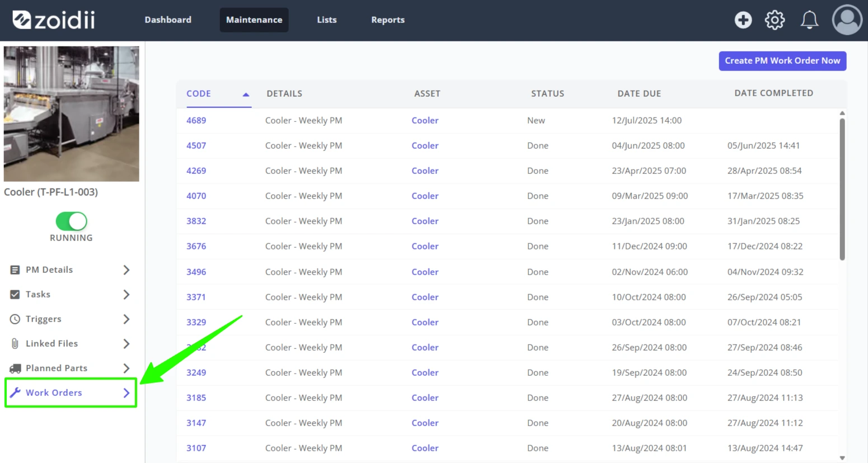Expand the Work Orders chevron

[x=126, y=393]
